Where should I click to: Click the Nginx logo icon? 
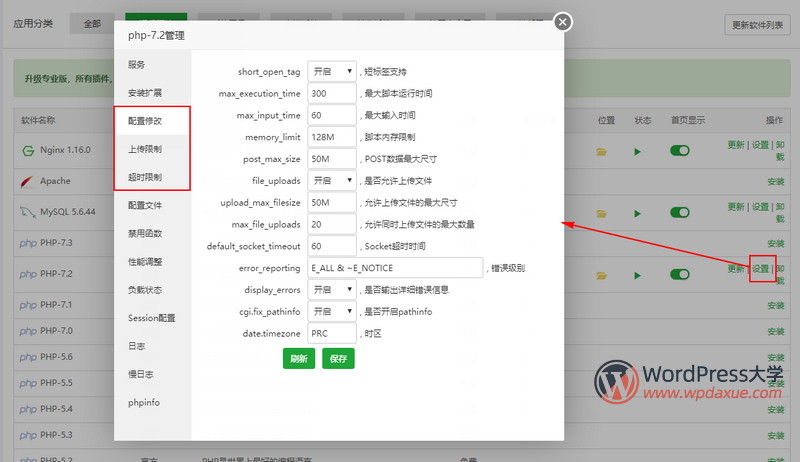coord(28,150)
